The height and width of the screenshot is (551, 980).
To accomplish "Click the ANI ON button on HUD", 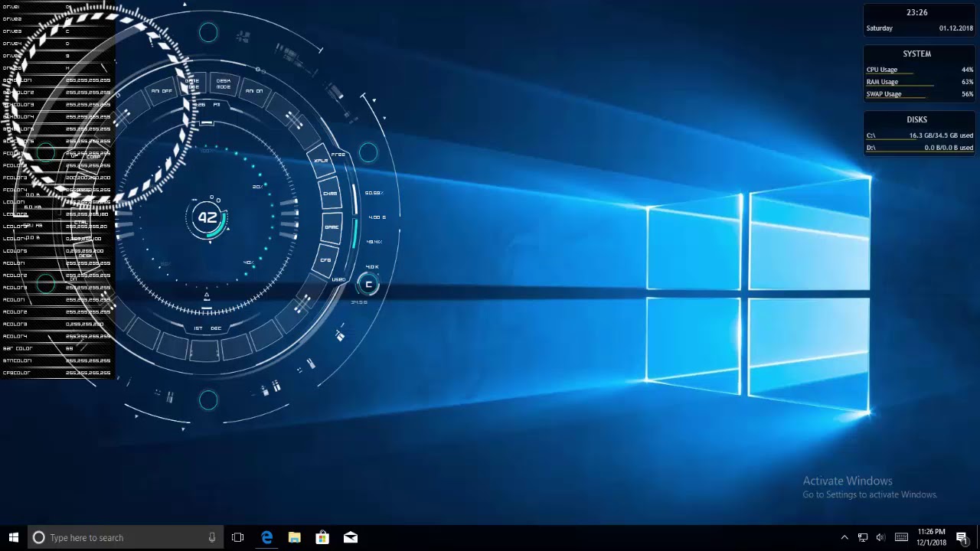I will tap(254, 91).
